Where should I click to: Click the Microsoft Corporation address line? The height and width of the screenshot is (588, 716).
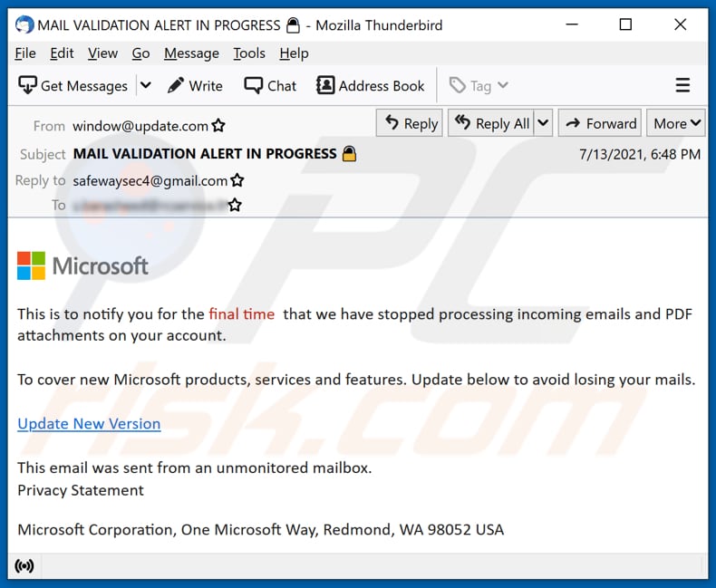coord(261,530)
